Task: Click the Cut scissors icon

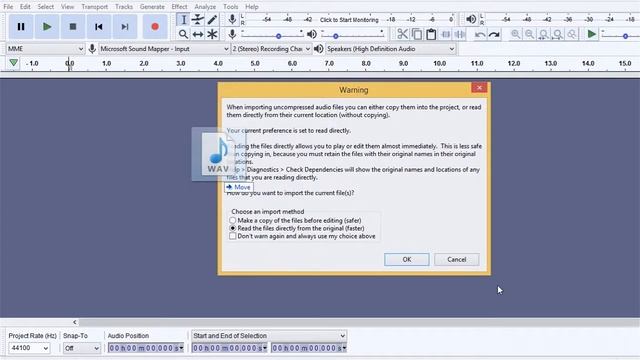Action: point(402,34)
